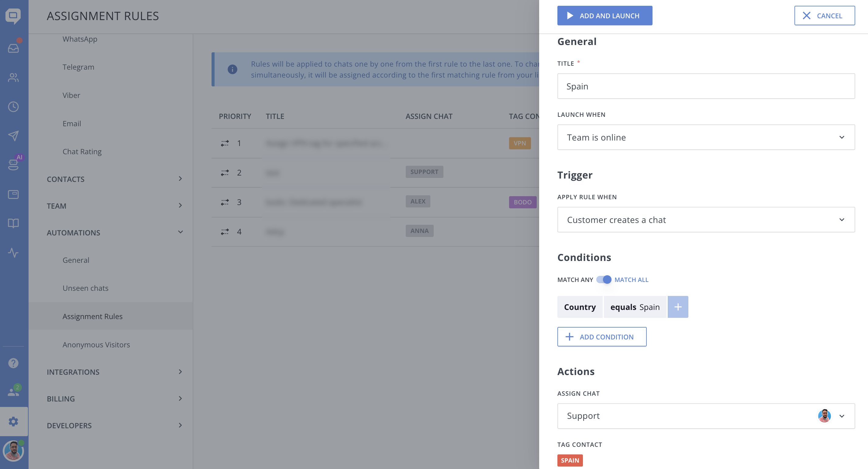Open the paper plane campaigns icon
The image size is (868, 469).
(x=13, y=136)
